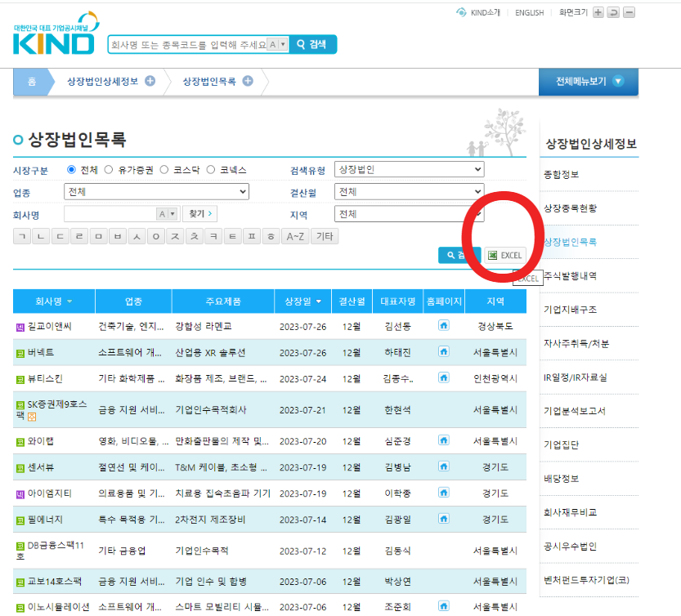The image size is (681, 616).
Task: Open the 지역 dropdown
Action: click(x=409, y=214)
